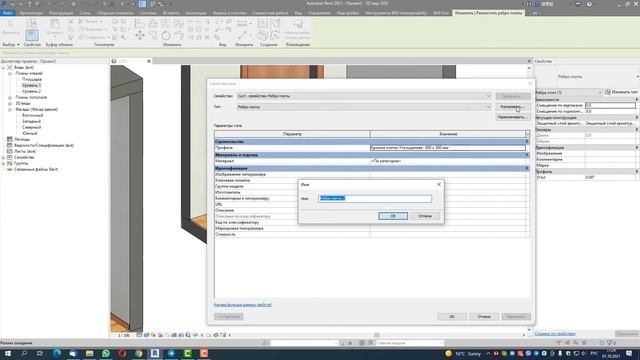Image resolution: width=640 pixels, height=360 pixels.
Task: Select the Изменить | Разместить ребро плиты tab
Action: [488, 13]
